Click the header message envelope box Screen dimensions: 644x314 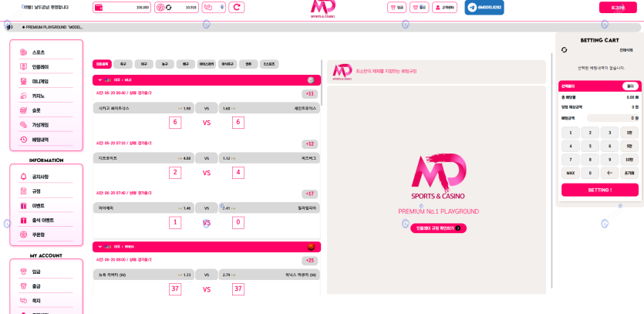pos(214,8)
